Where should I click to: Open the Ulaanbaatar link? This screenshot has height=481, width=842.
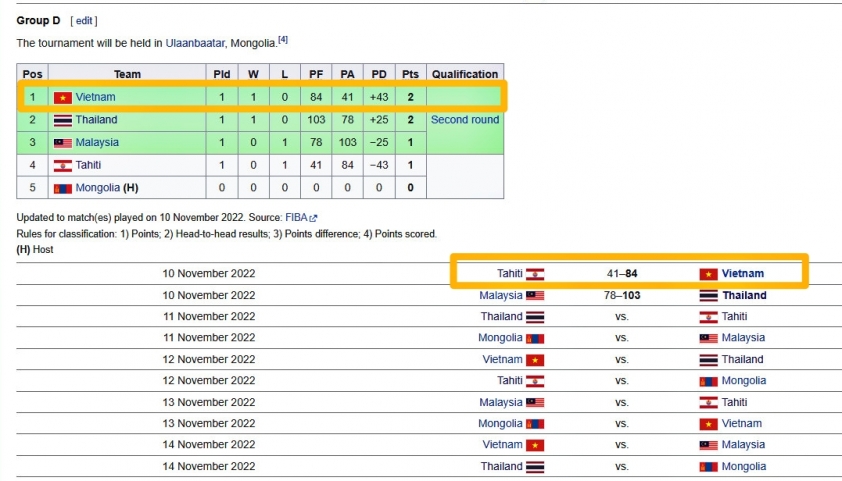coord(198,43)
